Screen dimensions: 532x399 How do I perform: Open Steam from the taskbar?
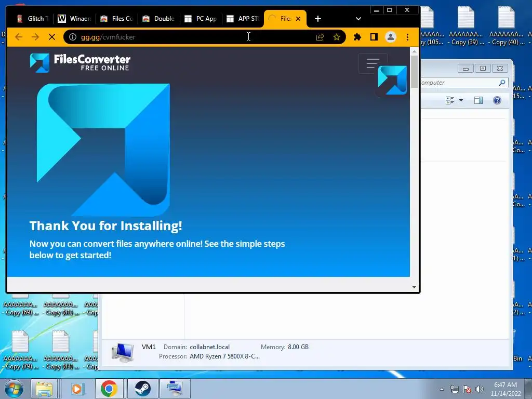pyautogui.click(x=142, y=389)
